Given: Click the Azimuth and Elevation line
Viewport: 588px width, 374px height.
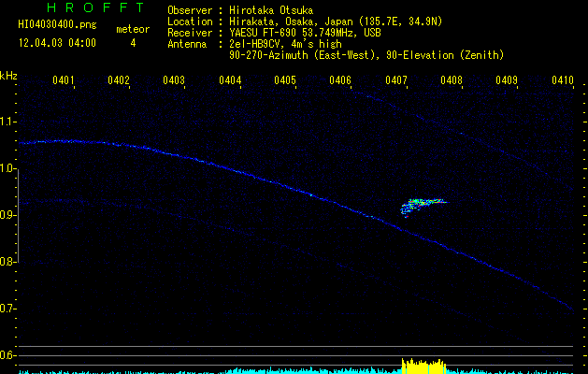Looking at the screenshot, I should [366, 55].
